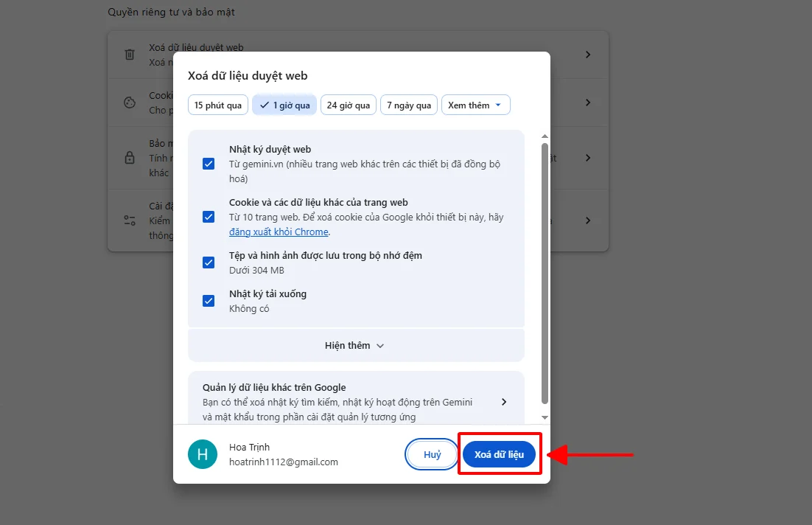Click the trash icon beside Xoá dữ liệu duyệt web

click(130, 55)
